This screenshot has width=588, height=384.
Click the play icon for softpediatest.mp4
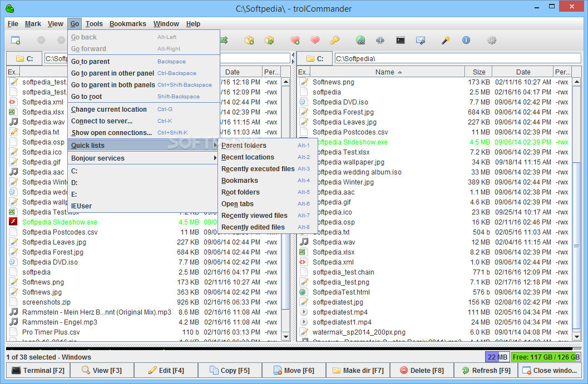point(304,312)
